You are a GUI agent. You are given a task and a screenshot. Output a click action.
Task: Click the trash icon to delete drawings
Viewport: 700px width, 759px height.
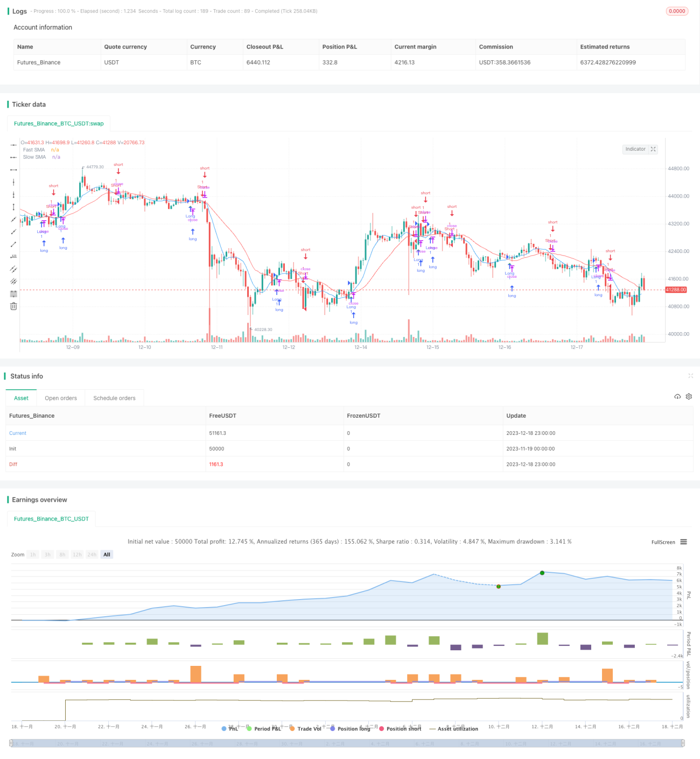click(x=13, y=306)
